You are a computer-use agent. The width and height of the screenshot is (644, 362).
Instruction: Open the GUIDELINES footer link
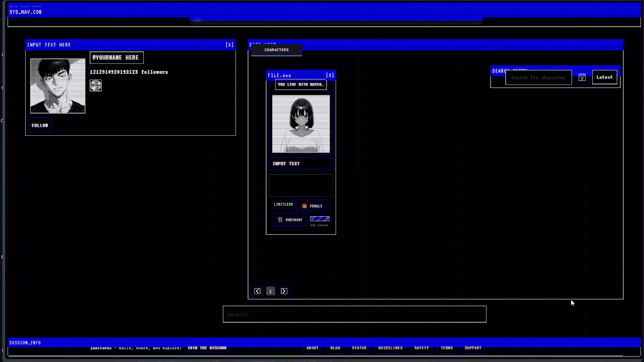(390, 348)
